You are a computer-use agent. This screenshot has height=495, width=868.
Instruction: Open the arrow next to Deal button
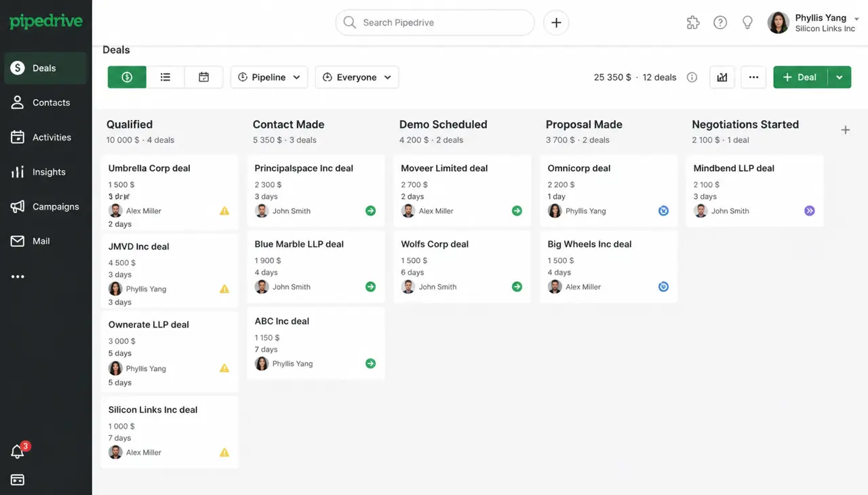click(839, 77)
